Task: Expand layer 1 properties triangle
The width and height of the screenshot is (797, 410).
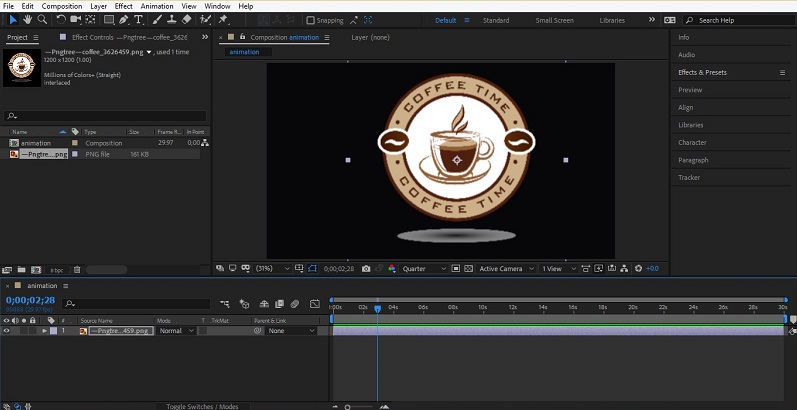Action: 44,330
